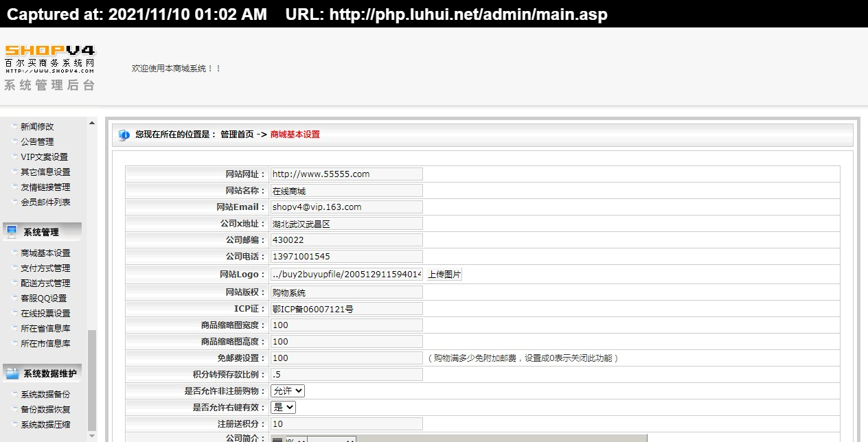Click the SHOPV4 logo
This screenshot has height=442, width=868.
coord(49,60)
